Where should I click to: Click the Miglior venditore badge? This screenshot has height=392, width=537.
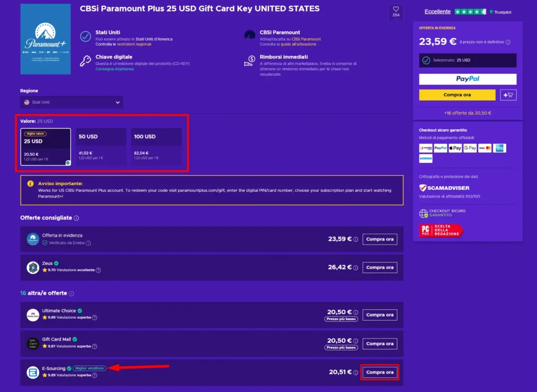[89, 368]
